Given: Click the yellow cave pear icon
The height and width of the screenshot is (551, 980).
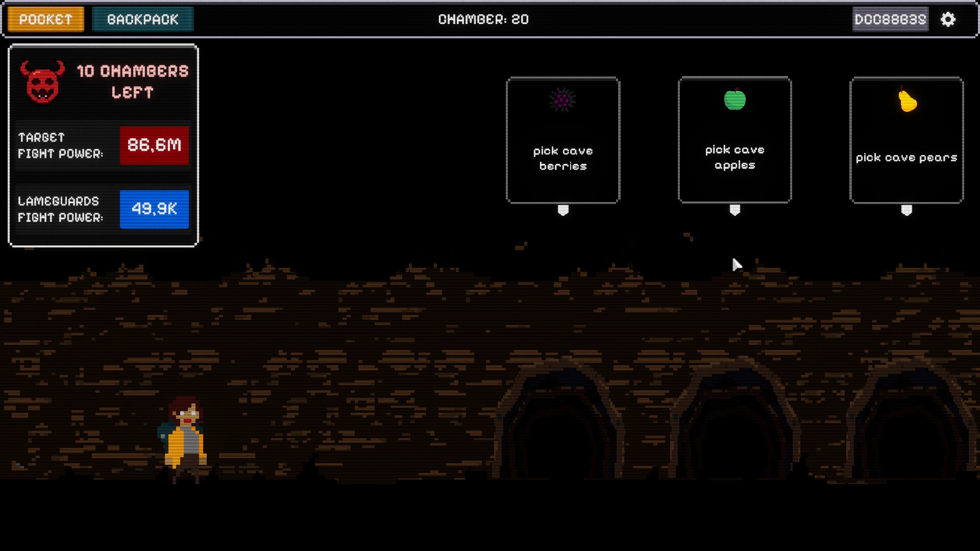Looking at the screenshot, I should click(x=908, y=99).
